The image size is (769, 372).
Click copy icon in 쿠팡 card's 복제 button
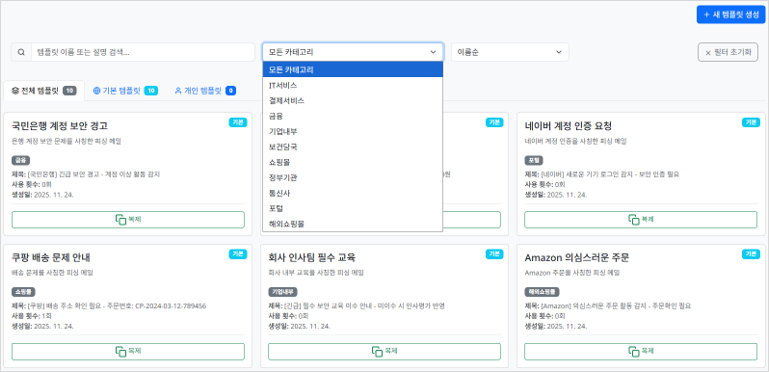click(x=121, y=351)
